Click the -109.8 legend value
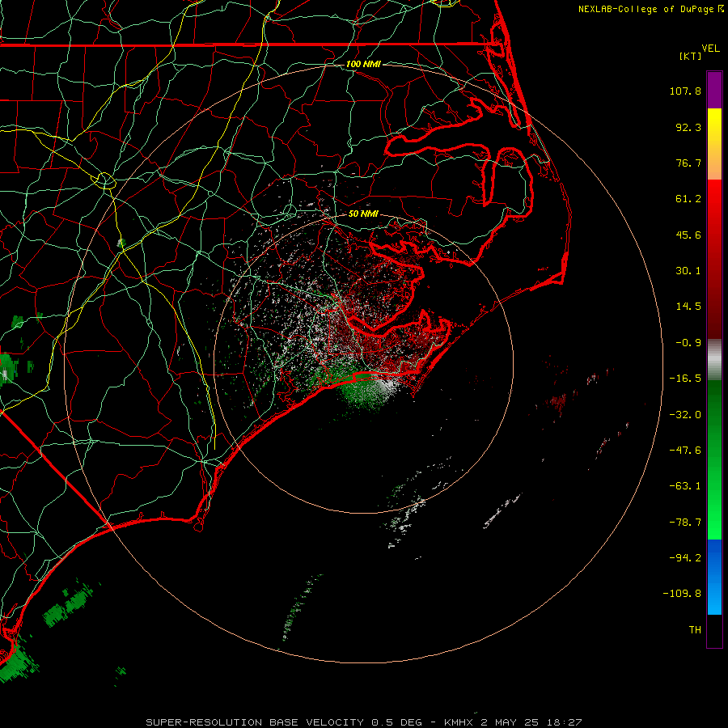Screen dimensions: 728x728 tap(682, 594)
